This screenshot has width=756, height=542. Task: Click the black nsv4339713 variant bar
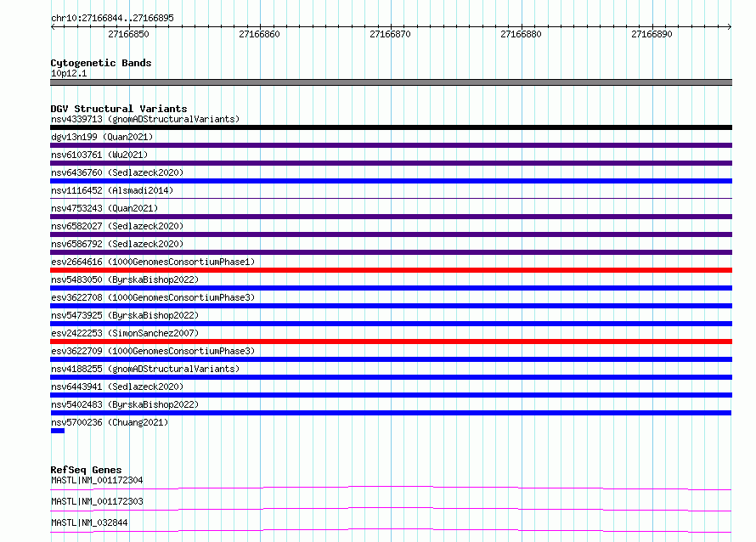click(391, 127)
